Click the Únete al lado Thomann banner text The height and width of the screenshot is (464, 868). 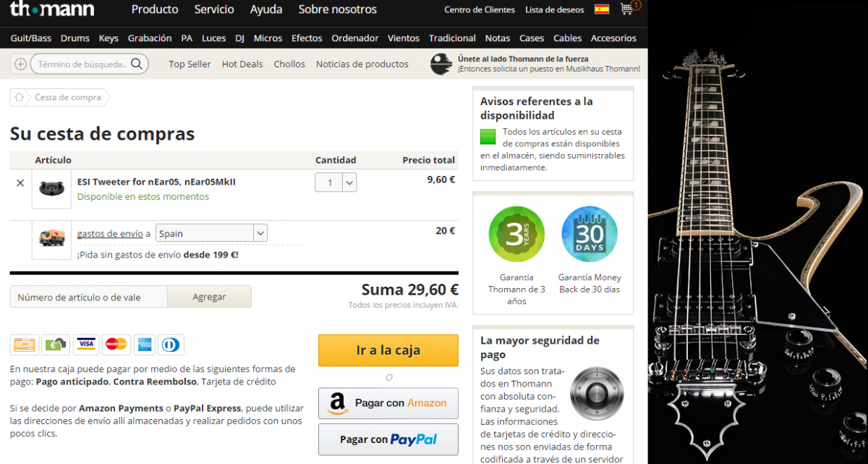548,64
